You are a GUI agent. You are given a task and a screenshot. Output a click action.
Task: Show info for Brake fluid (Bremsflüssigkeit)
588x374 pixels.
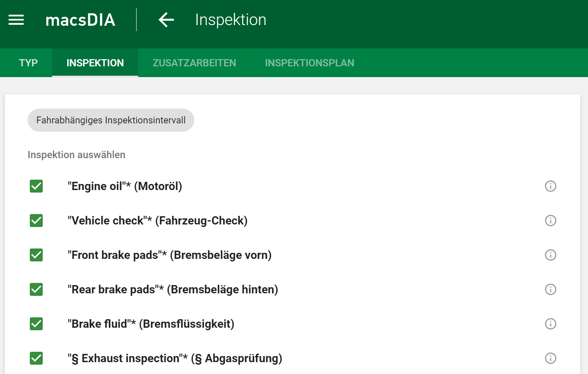pyautogui.click(x=550, y=324)
